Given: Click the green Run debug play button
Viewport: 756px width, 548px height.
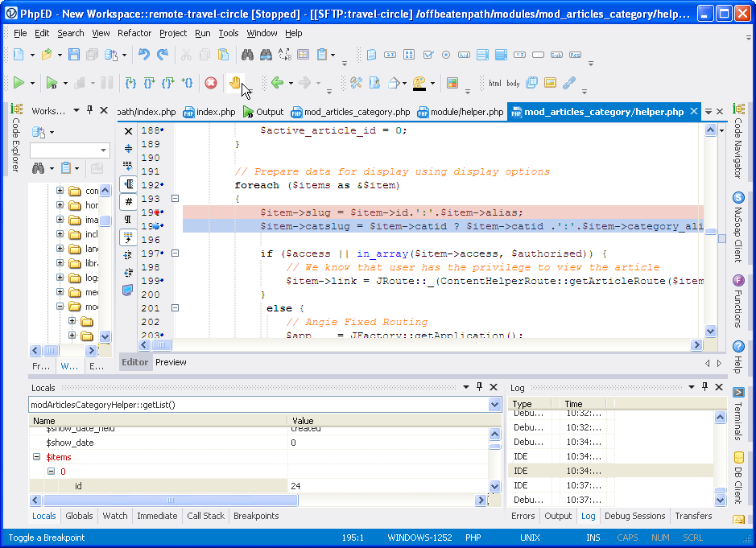Looking at the screenshot, I should click(x=19, y=83).
